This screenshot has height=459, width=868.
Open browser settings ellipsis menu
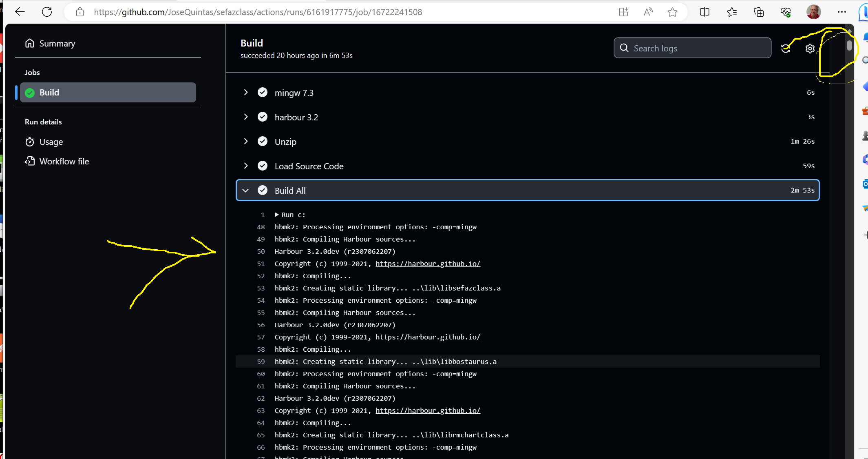(841, 12)
